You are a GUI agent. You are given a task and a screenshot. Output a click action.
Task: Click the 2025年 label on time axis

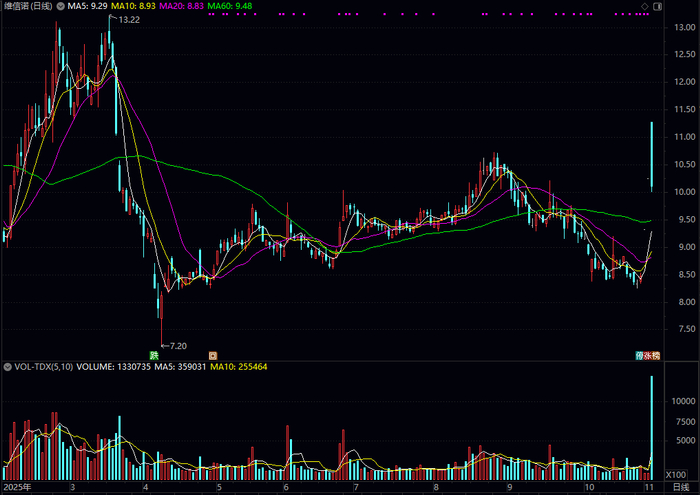[x=17, y=487]
